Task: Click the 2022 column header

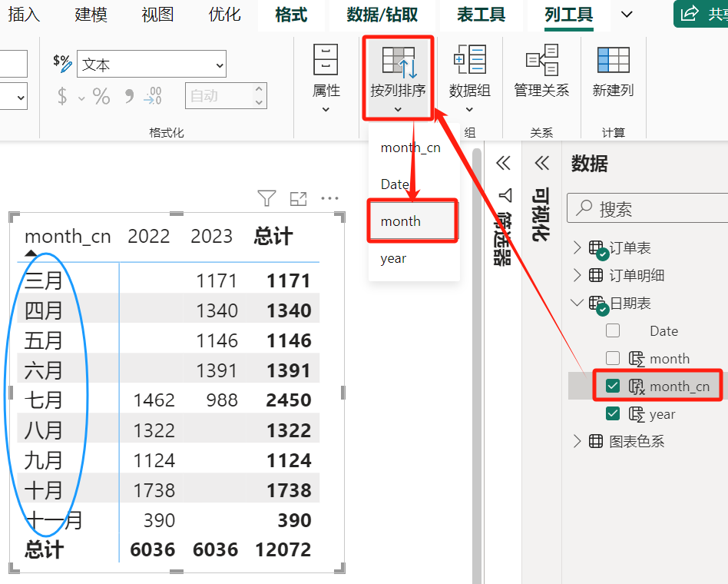Action: coord(148,237)
